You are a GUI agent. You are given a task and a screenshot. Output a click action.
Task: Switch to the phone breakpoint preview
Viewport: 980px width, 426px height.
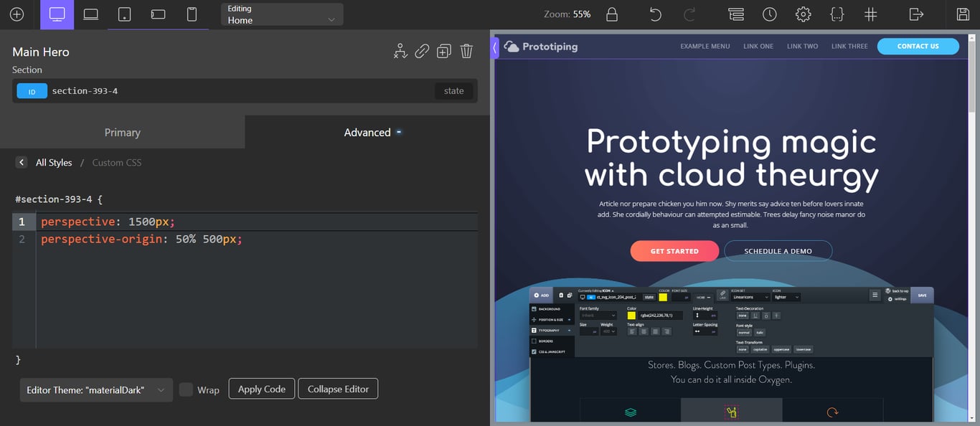pos(192,14)
